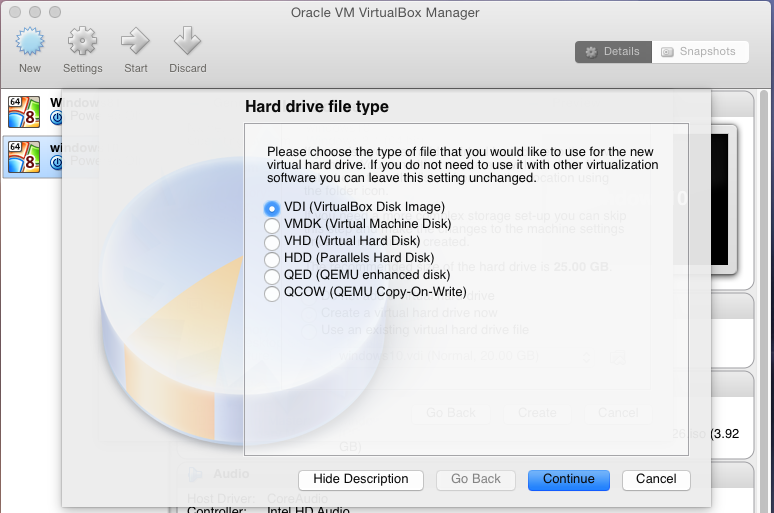Click the New virtual machine icon
774x513 pixels.
click(x=30, y=43)
